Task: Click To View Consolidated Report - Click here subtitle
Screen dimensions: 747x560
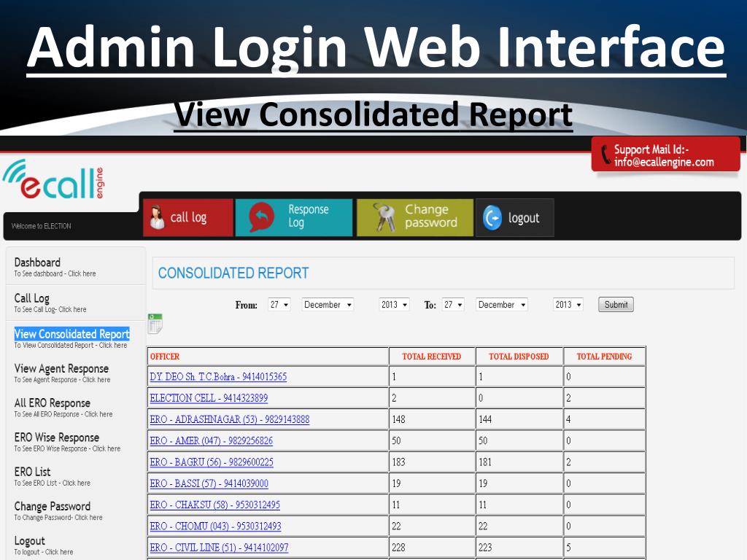Action: [x=71, y=345]
